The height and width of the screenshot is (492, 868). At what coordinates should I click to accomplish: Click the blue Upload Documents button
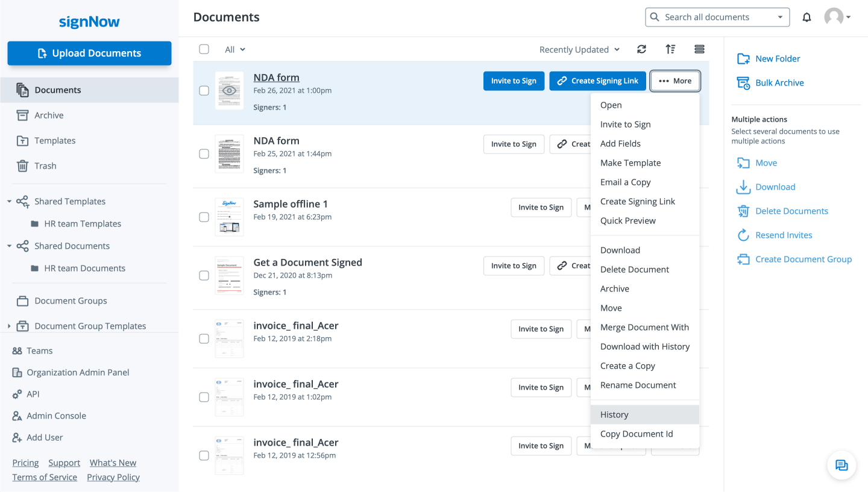89,53
